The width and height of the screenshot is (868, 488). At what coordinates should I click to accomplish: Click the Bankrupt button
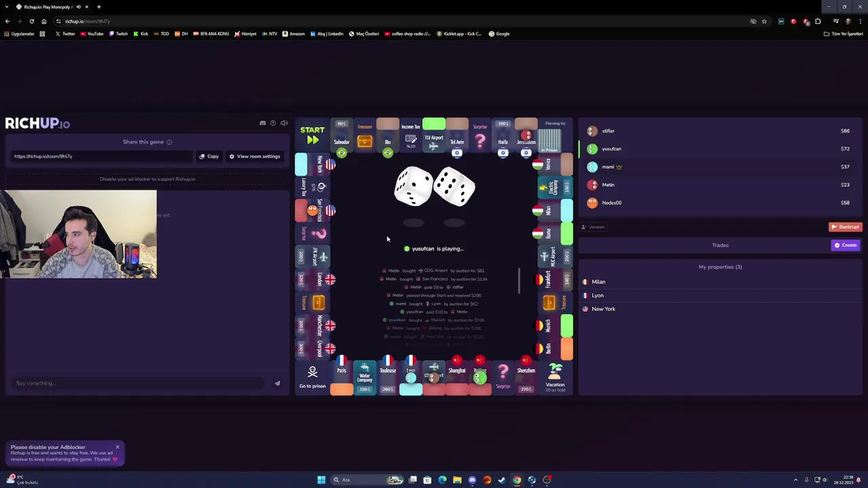click(845, 227)
